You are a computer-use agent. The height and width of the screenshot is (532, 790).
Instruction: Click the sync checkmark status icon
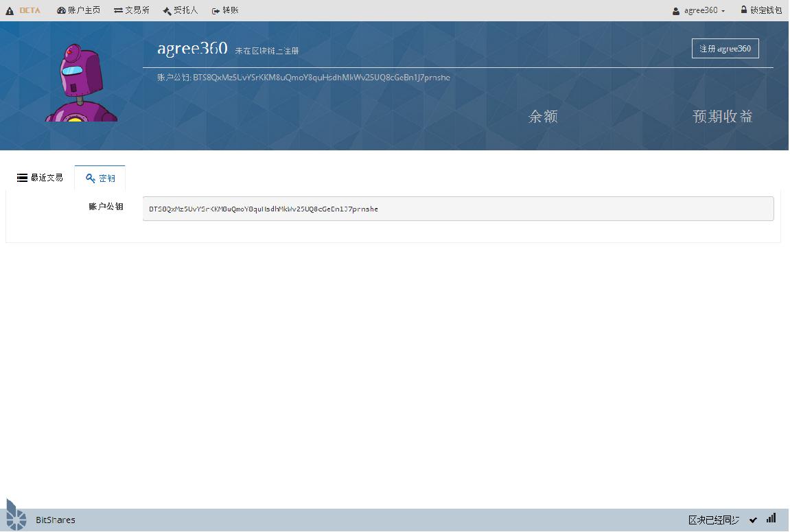click(753, 520)
